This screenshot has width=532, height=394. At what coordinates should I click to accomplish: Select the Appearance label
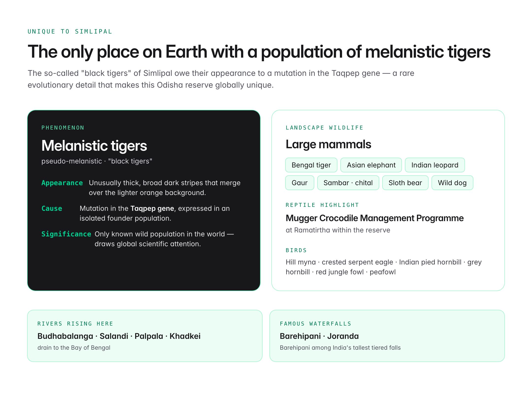tap(62, 183)
